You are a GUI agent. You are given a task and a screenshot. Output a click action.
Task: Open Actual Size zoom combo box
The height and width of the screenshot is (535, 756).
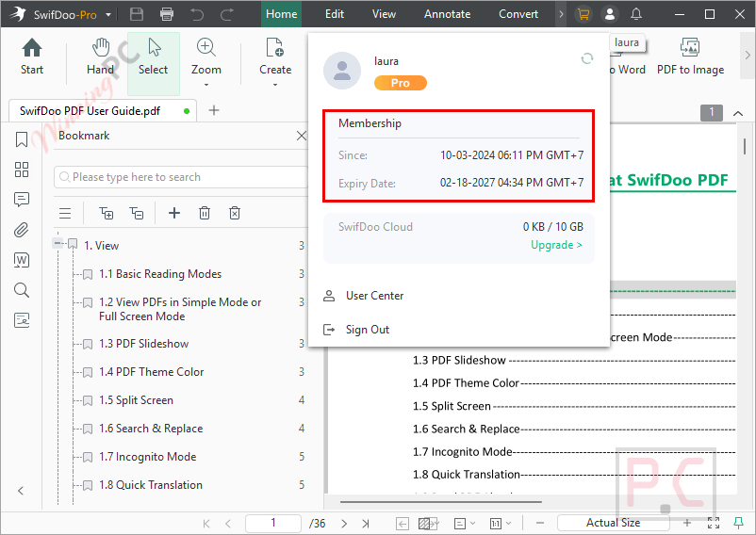point(614,523)
